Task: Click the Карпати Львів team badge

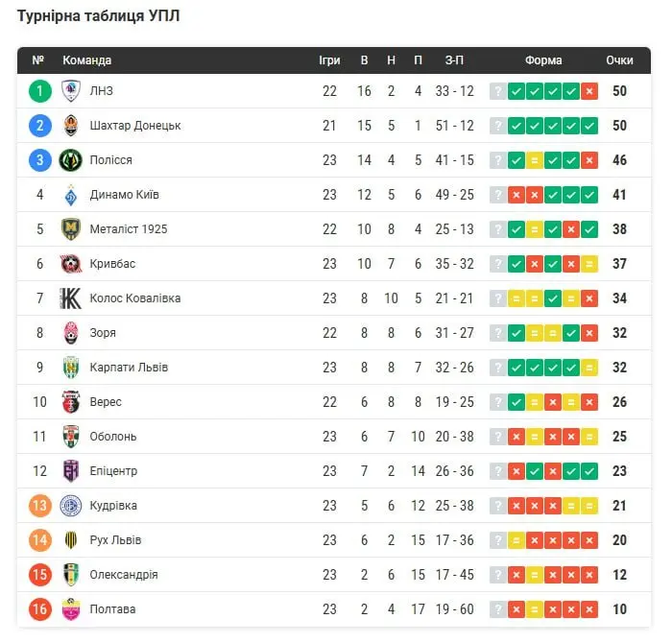Action: point(71,368)
